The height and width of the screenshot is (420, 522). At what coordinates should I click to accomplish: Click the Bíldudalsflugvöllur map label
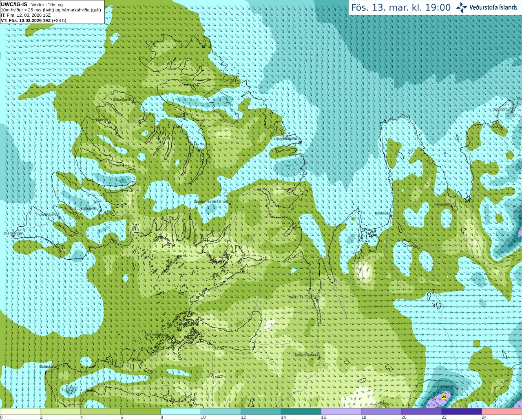85,208
